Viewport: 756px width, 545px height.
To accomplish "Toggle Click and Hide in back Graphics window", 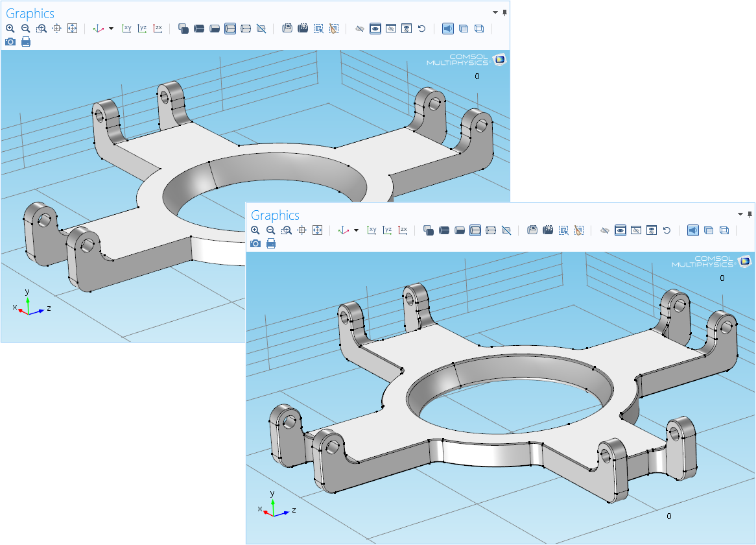I will coord(360,29).
